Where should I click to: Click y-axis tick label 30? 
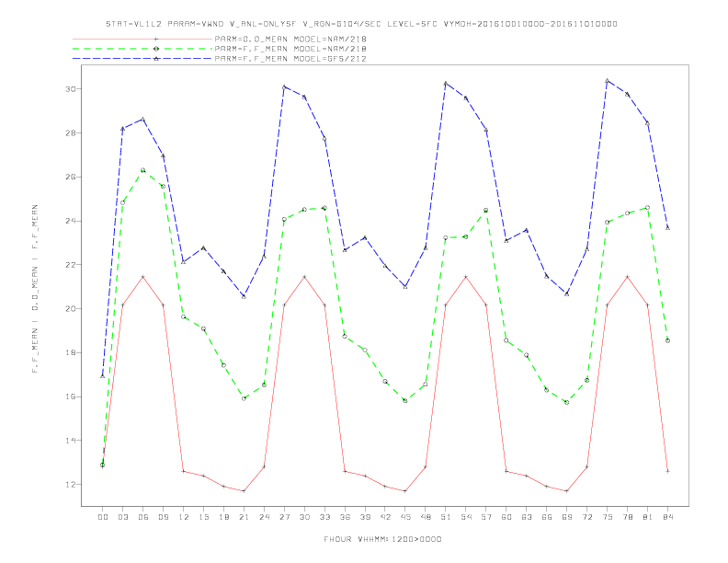tap(70, 88)
